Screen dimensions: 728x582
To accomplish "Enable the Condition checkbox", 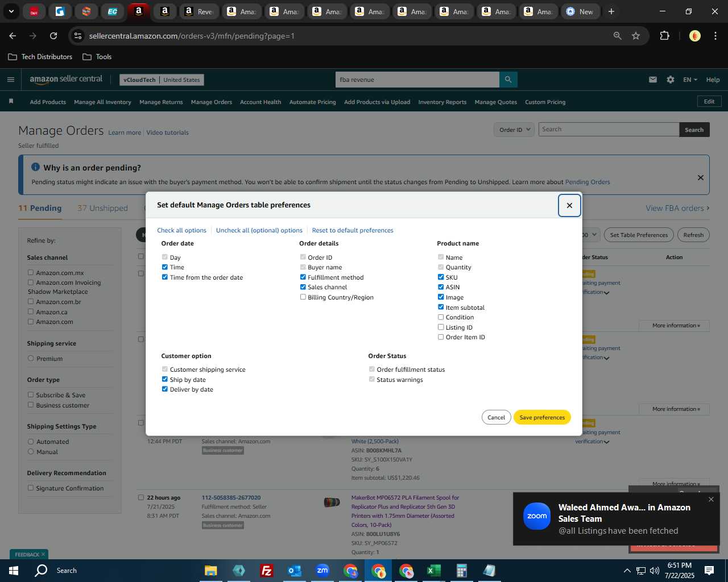I will point(441,317).
